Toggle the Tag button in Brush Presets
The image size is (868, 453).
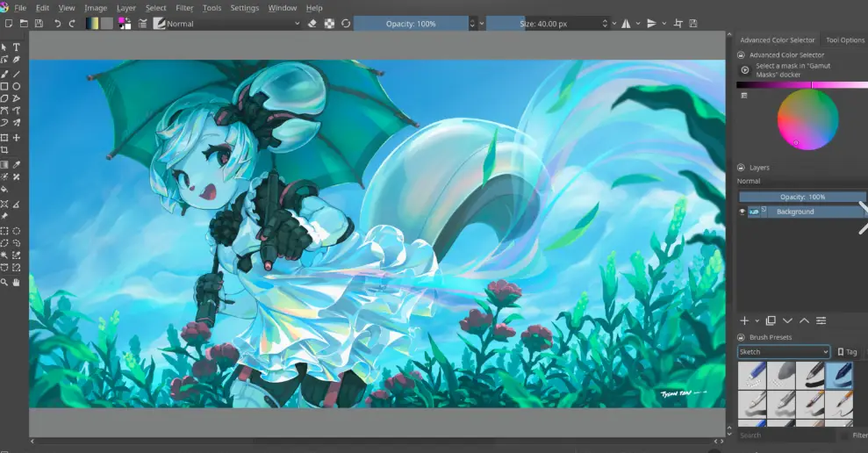(847, 352)
